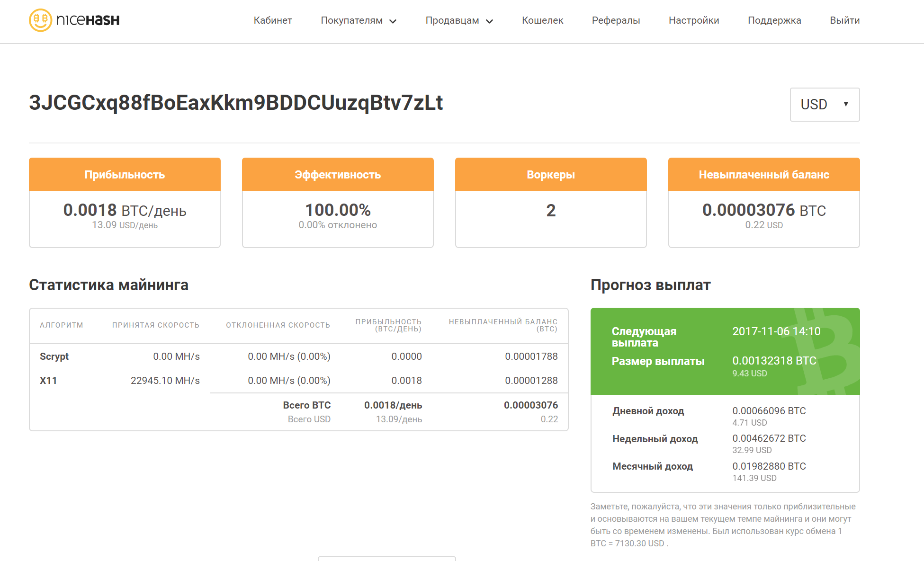Click the Месячный доход label
This screenshot has height=561, width=924.
[x=653, y=466]
